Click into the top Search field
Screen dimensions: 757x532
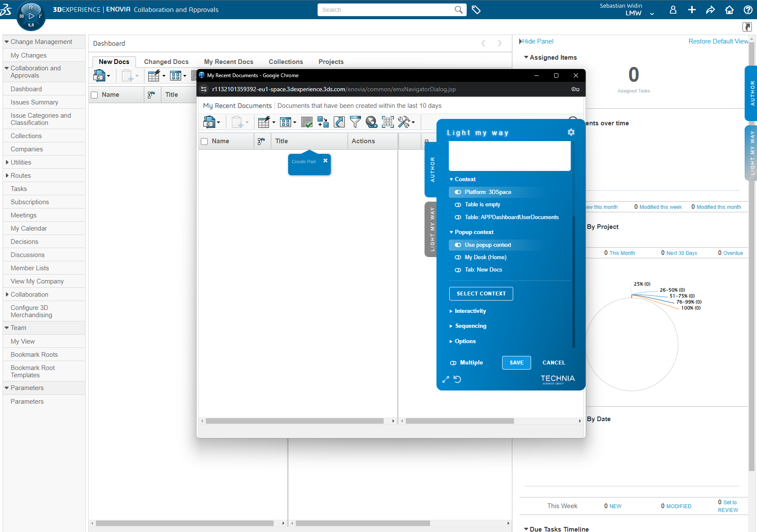[386, 10]
